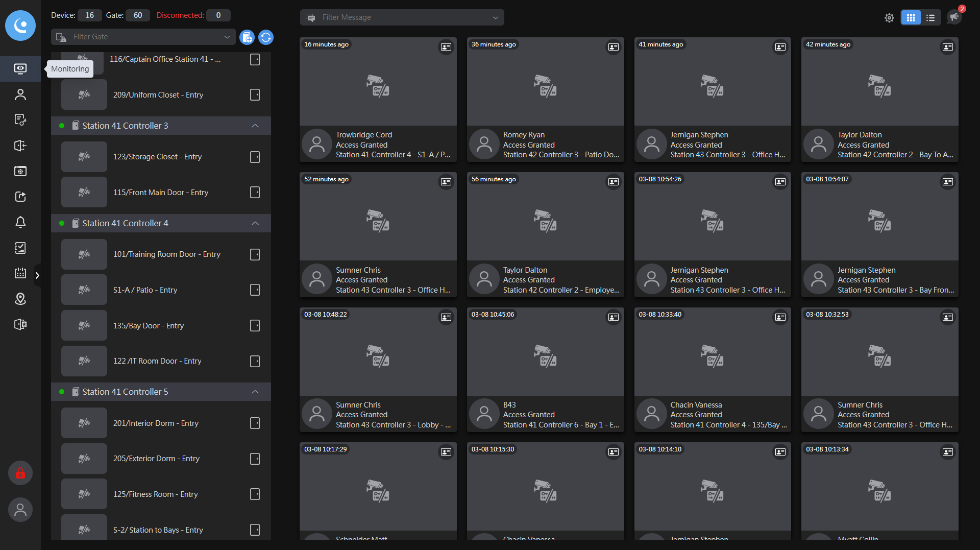
Task: Open the map location sidebar icon
Action: 20,299
